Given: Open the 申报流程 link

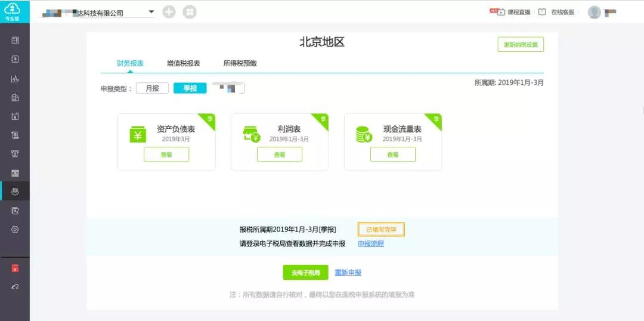Looking at the screenshot, I should (370, 243).
